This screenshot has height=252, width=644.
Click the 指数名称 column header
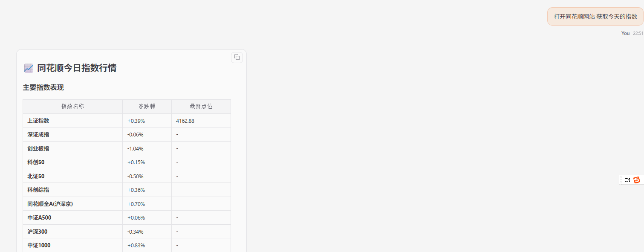(72, 107)
